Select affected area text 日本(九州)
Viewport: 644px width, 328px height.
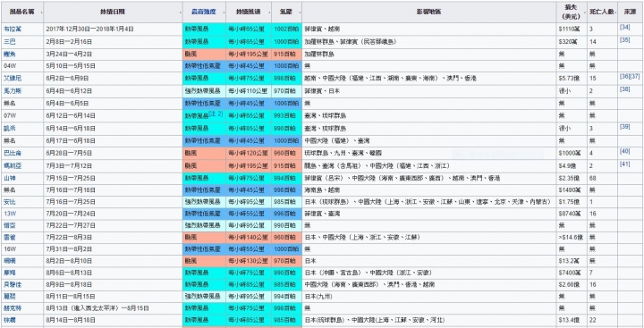point(318,297)
